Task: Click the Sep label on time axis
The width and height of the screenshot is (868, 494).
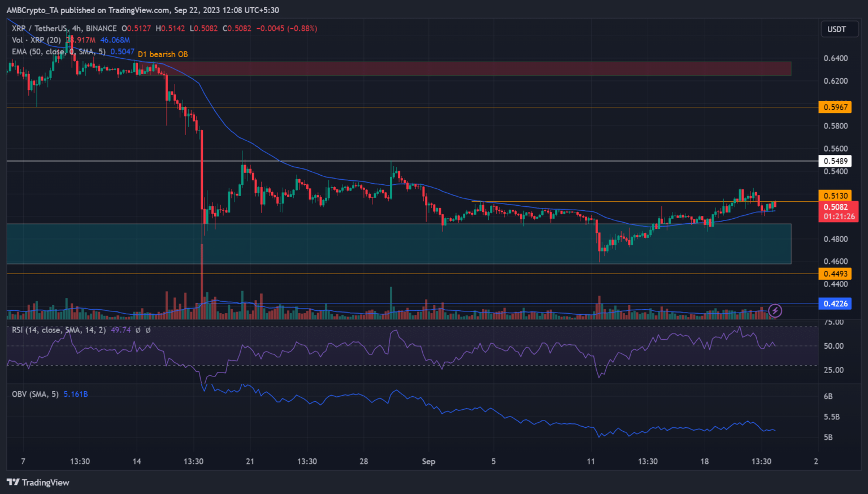Action: tap(428, 461)
